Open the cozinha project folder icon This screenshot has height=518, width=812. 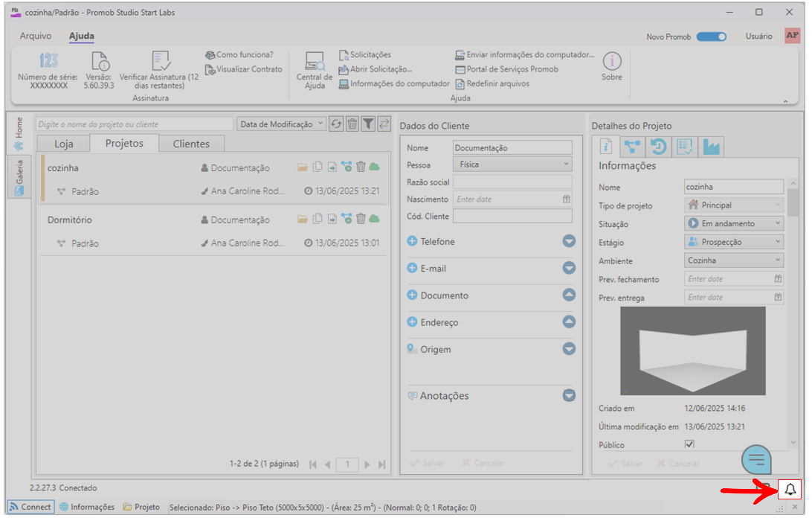(x=303, y=167)
